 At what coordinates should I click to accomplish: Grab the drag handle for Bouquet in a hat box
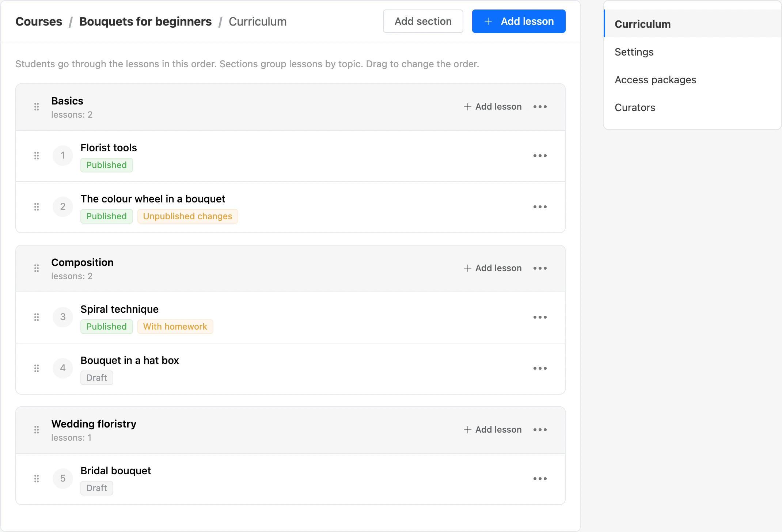tap(37, 368)
